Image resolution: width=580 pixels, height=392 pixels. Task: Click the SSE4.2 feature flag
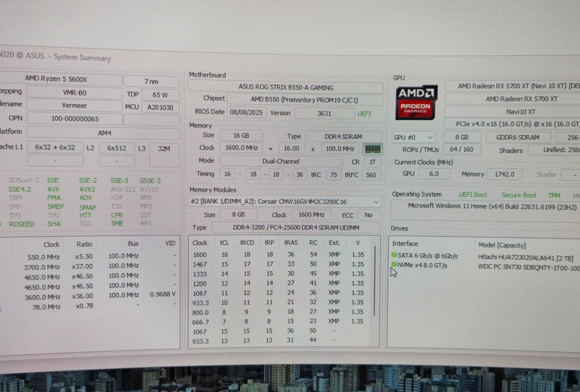click(x=20, y=189)
